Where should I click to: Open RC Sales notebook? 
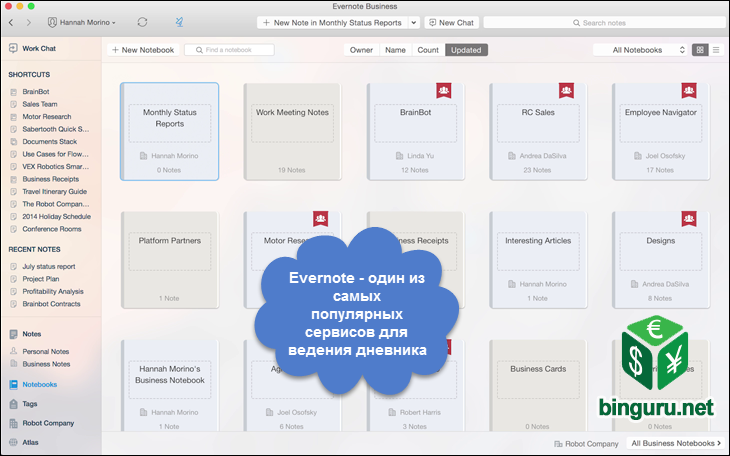(x=538, y=131)
